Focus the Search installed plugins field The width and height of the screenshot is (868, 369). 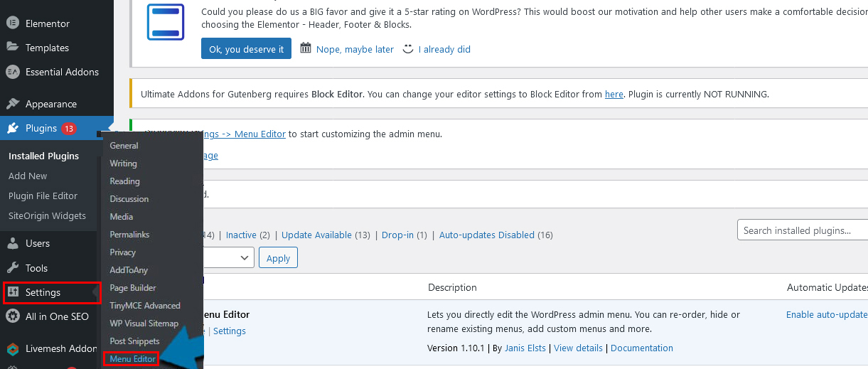click(803, 230)
